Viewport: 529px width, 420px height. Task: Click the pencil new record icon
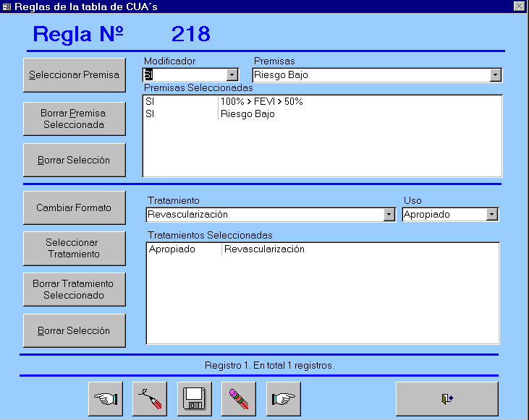[151, 398]
